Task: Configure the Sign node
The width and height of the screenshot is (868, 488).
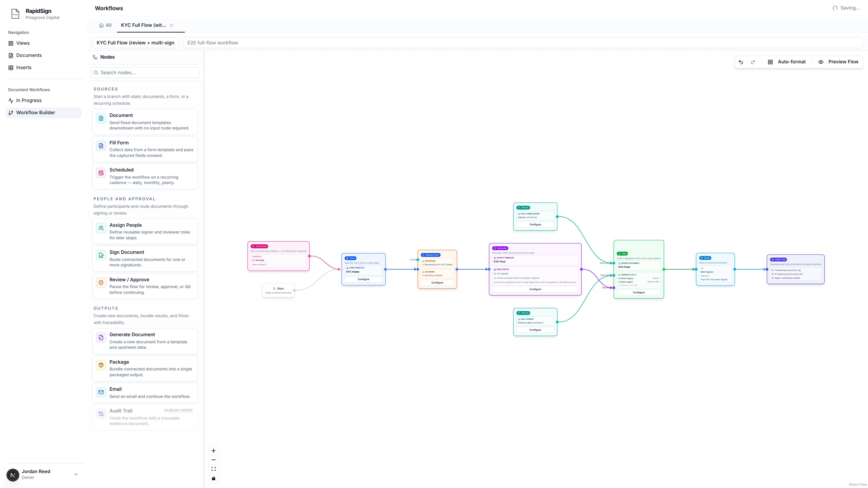Action: click(638, 292)
